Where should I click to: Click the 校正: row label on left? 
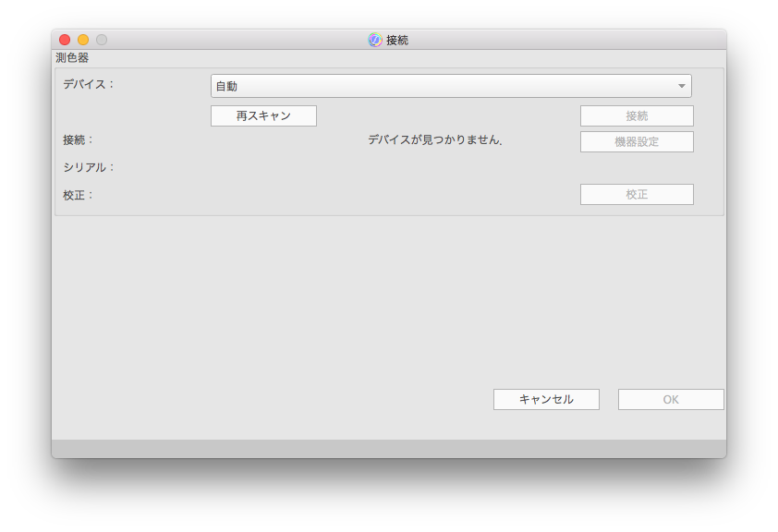[x=78, y=196]
